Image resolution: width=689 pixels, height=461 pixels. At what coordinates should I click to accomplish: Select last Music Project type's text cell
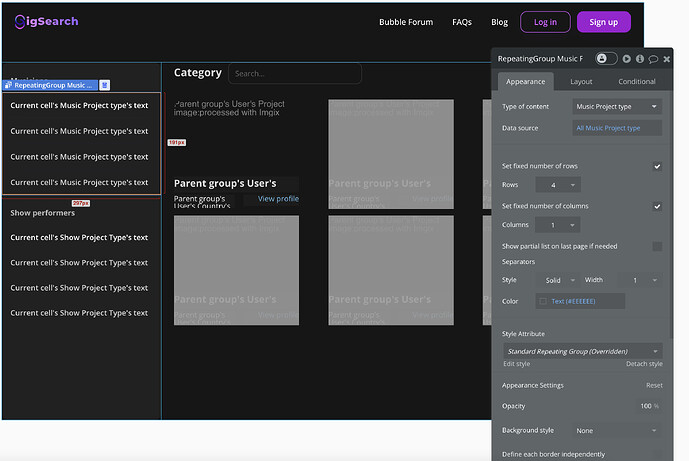point(79,182)
